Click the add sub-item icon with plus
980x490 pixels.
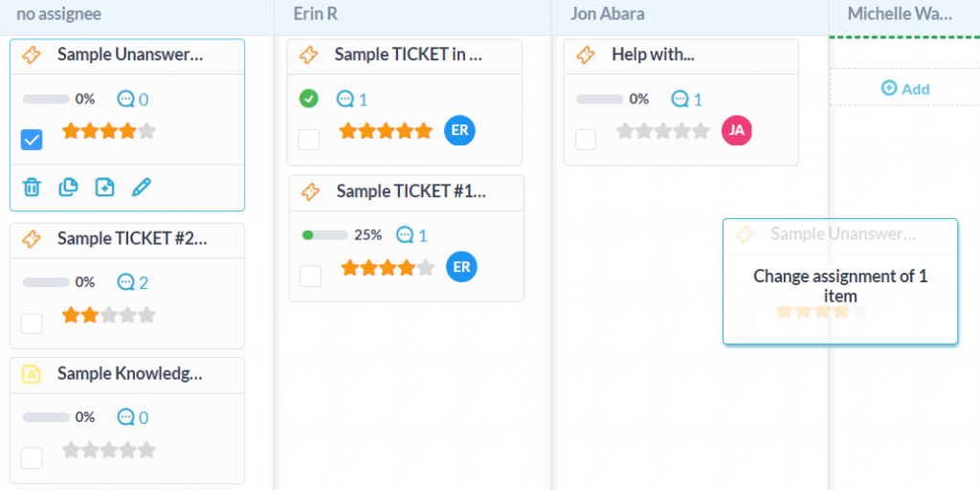(104, 187)
